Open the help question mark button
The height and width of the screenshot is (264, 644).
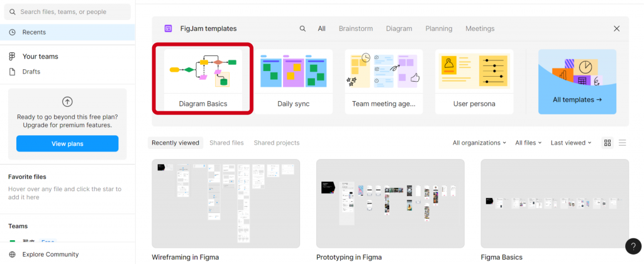pyautogui.click(x=632, y=246)
